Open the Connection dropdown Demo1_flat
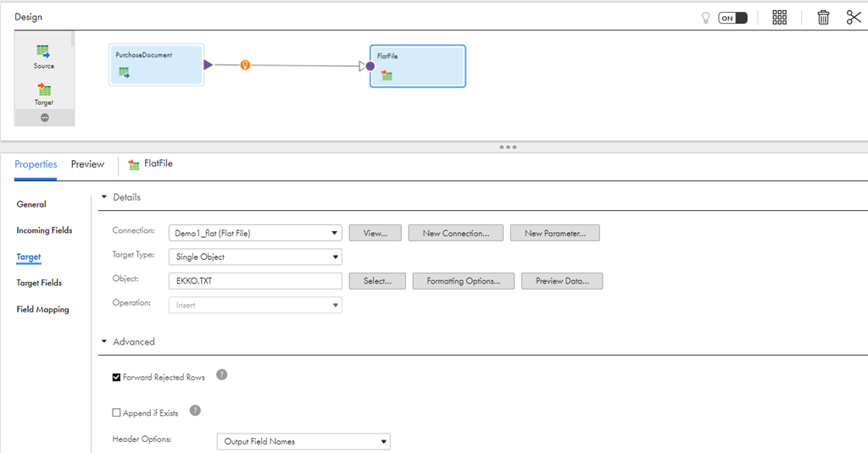This screenshot has height=453, width=868. [255, 233]
